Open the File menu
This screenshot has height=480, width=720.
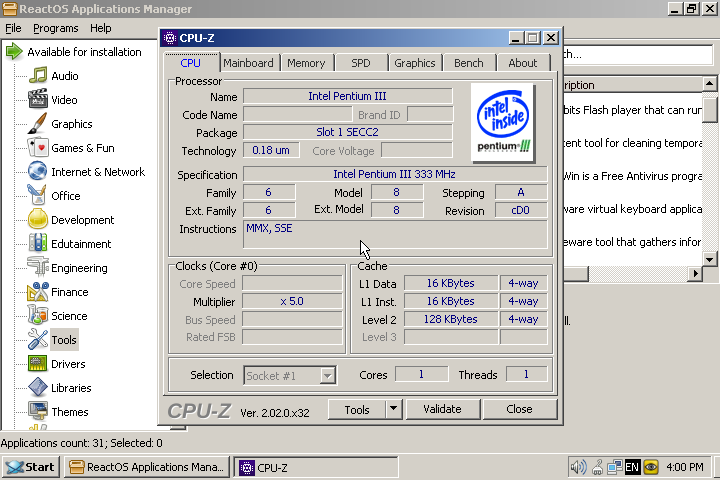13,28
